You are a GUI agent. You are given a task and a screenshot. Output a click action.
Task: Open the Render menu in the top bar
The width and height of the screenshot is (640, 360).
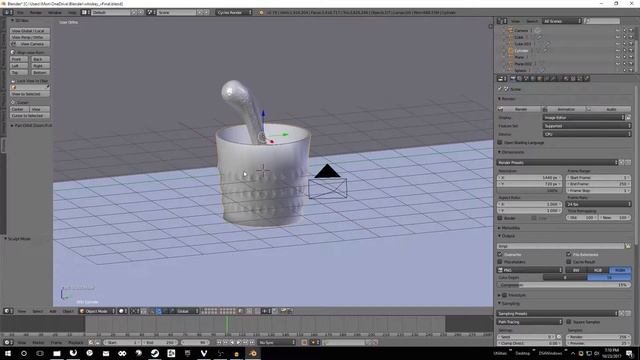(36, 13)
